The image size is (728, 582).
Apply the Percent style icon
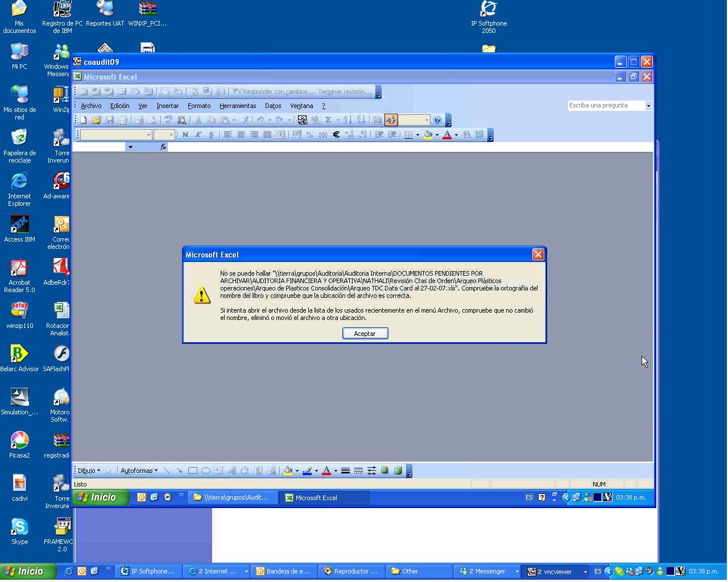pyautogui.click(x=309, y=135)
